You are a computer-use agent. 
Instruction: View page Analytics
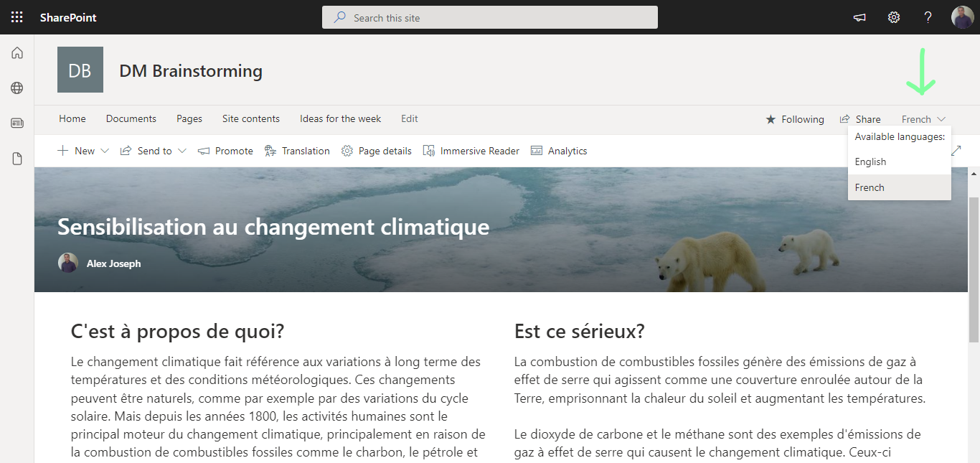click(x=559, y=151)
